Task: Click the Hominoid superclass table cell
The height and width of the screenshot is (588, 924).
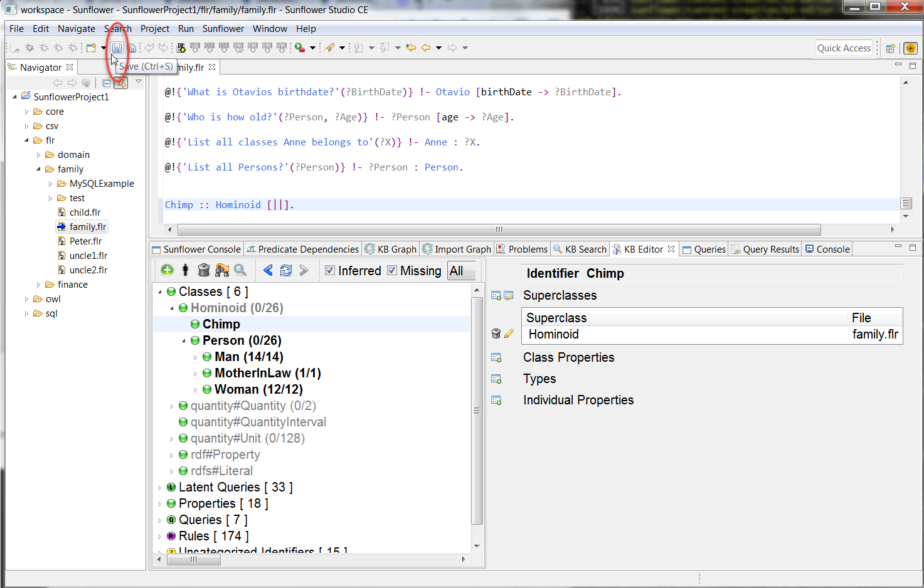Action: pos(684,335)
